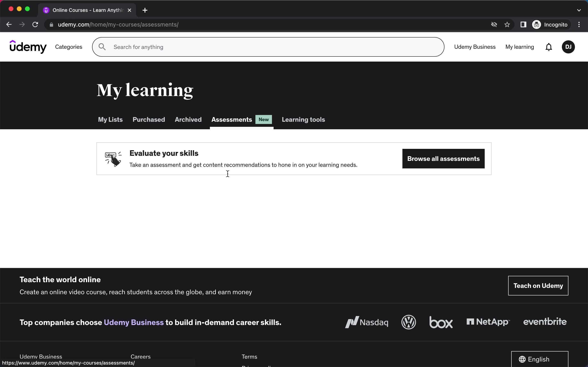Viewport: 588px width, 367px height.
Task: Click the English language selector bottom right
Action: point(540,359)
